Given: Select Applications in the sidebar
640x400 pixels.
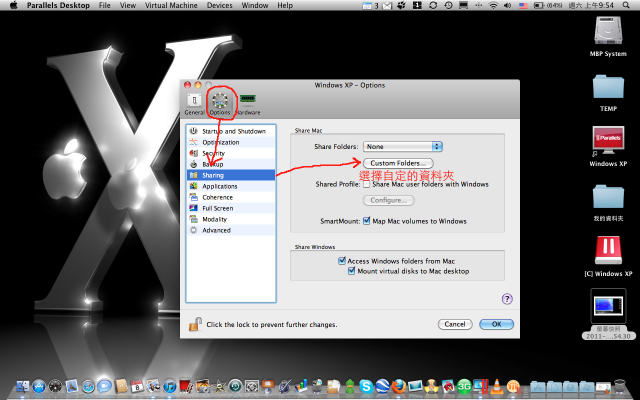Looking at the screenshot, I should tap(231, 186).
